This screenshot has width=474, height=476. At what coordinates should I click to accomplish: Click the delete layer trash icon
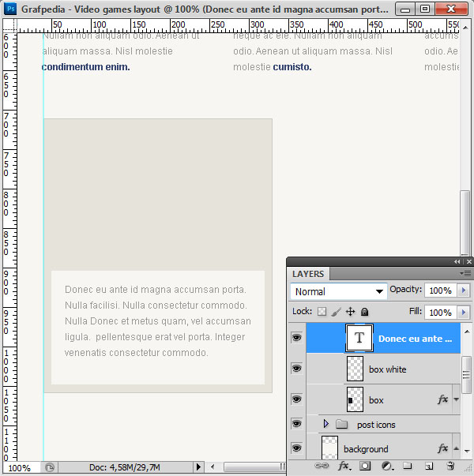pyautogui.click(x=450, y=466)
